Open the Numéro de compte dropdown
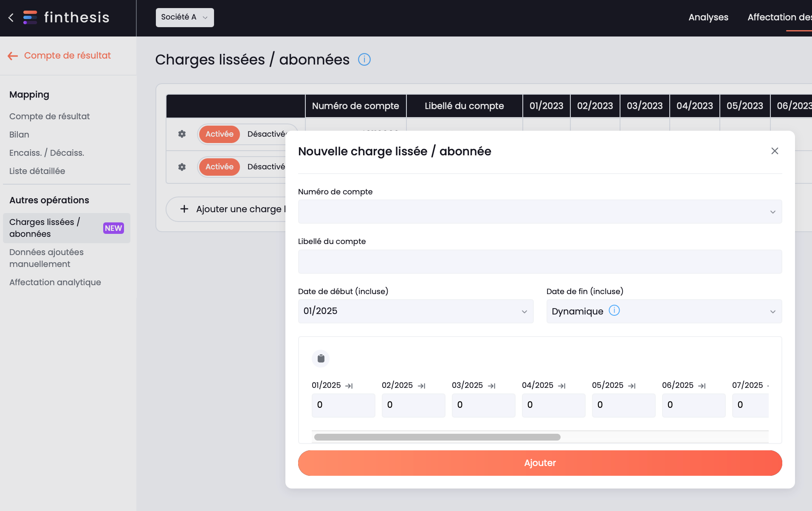 [x=540, y=212]
